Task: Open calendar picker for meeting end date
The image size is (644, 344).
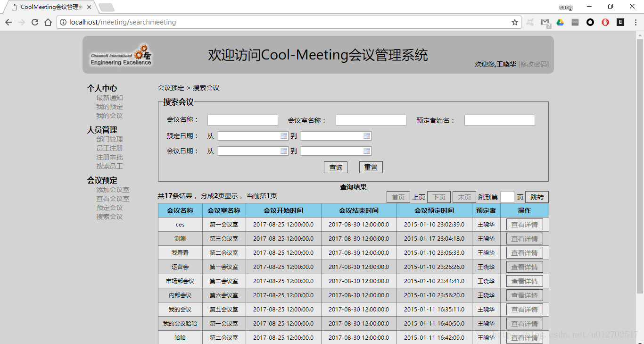Action: (367, 151)
